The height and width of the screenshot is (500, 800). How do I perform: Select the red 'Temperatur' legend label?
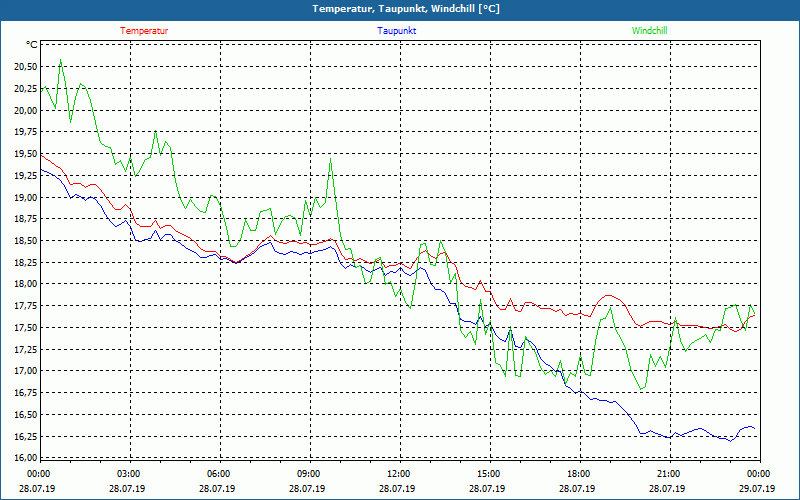tap(144, 31)
